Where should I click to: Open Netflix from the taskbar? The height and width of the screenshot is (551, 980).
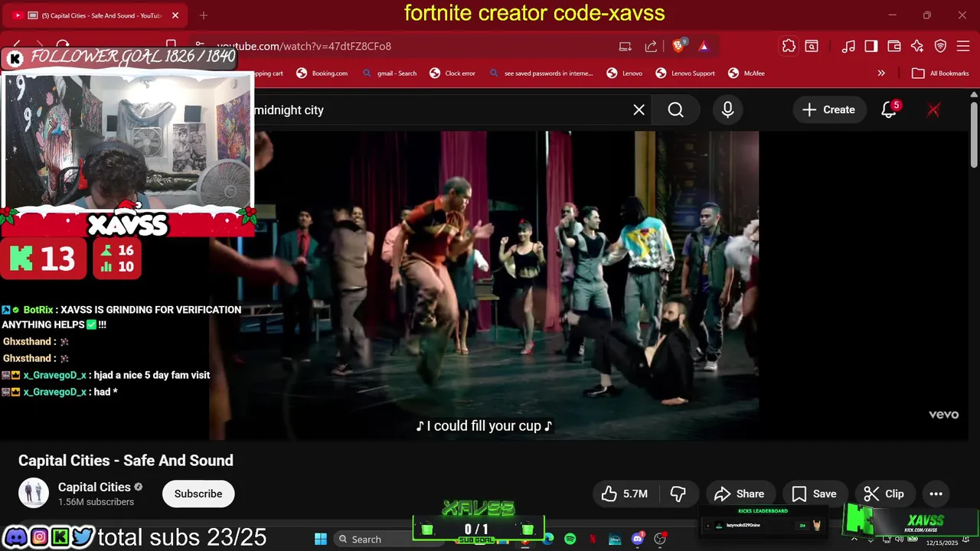[593, 540]
